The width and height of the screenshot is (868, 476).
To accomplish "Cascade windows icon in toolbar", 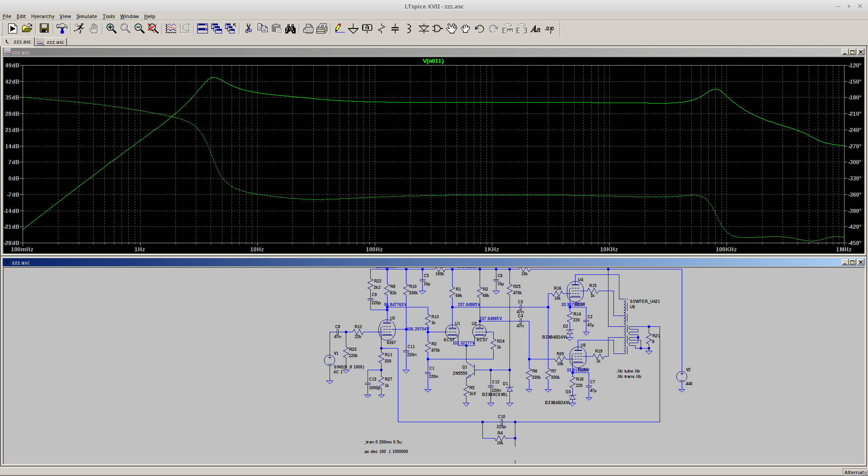I will (217, 29).
